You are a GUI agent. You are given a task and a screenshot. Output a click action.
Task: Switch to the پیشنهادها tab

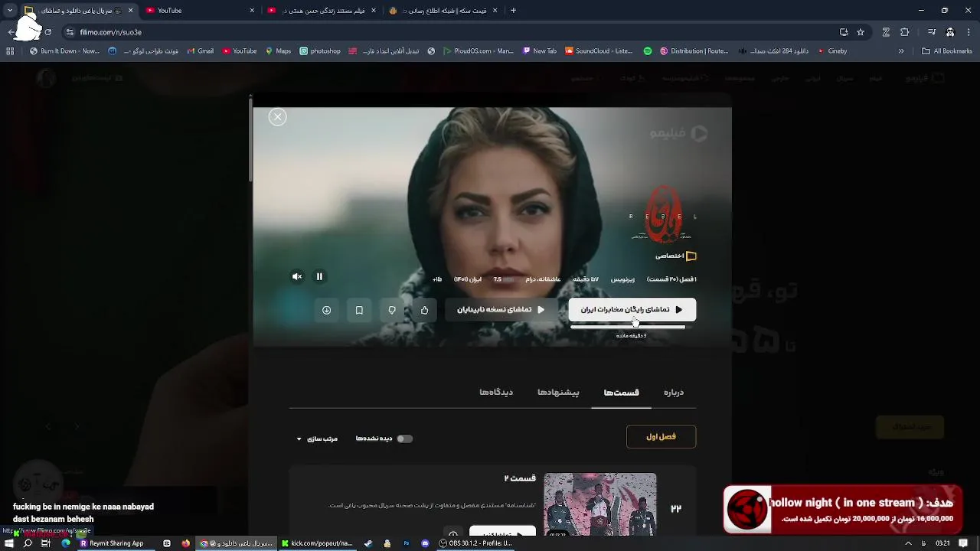click(x=558, y=392)
